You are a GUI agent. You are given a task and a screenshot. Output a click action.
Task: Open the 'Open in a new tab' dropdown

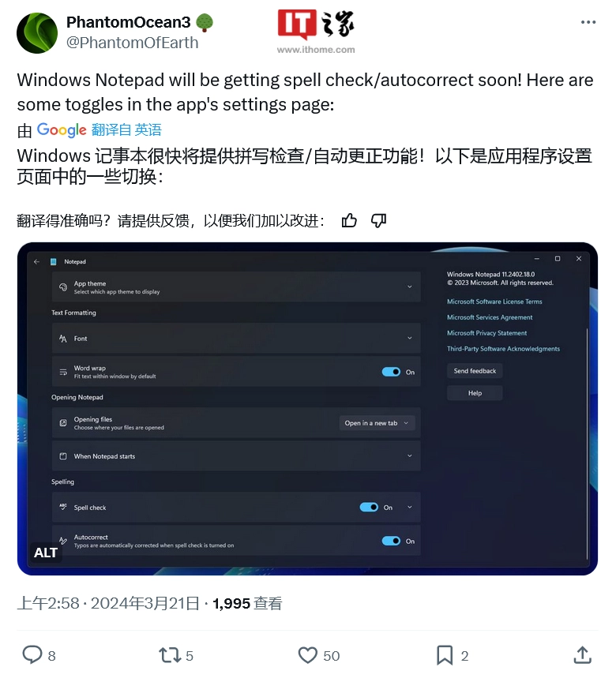click(377, 423)
